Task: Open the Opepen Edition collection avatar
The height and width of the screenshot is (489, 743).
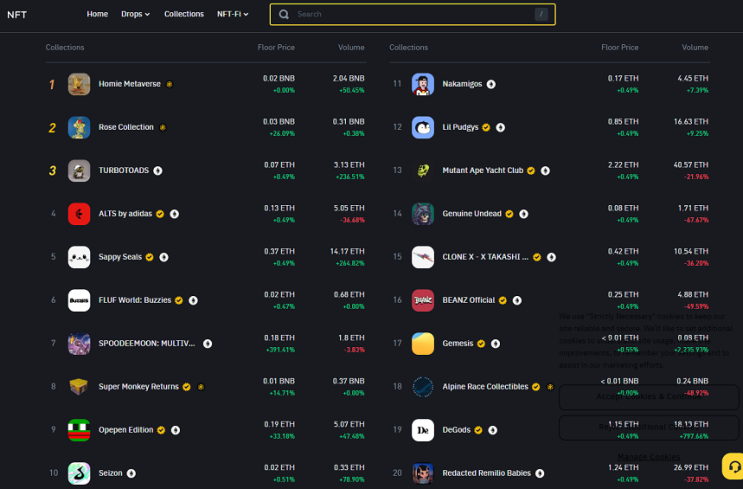Action: [x=79, y=430]
